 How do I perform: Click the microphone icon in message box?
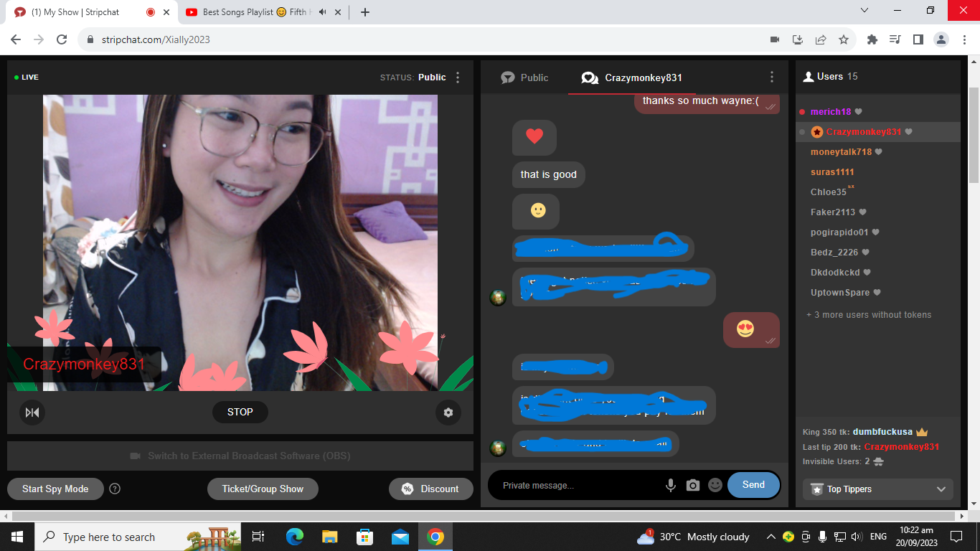coord(671,486)
